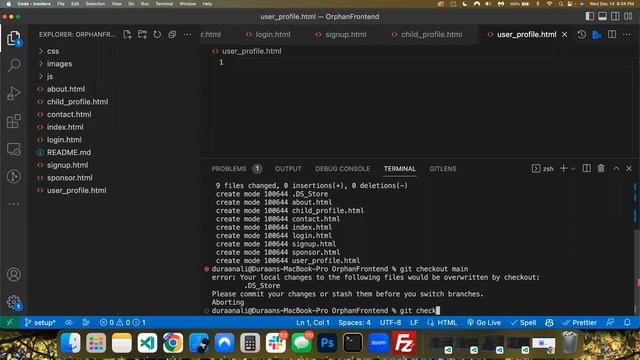Open FileZilla from the Dock
The image size is (640, 360).
[404, 343]
